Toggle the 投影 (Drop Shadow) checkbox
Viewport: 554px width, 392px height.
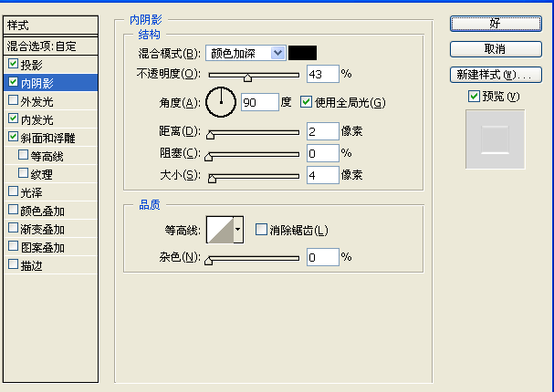click(13, 64)
